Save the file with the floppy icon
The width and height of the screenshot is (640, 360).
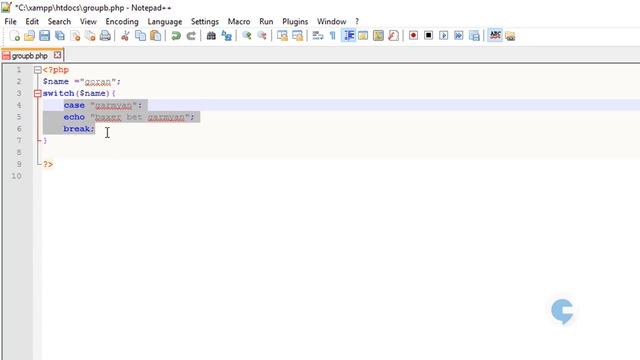44,36
